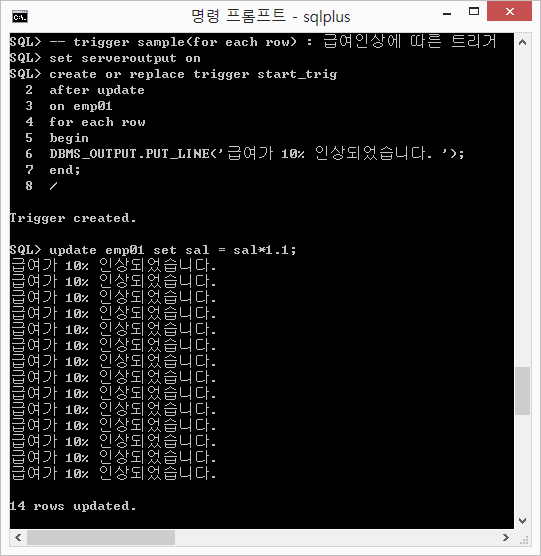Click the DBMS_OUTPUT.PUT_LINE code line

pyautogui.click(x=257, y=154)
